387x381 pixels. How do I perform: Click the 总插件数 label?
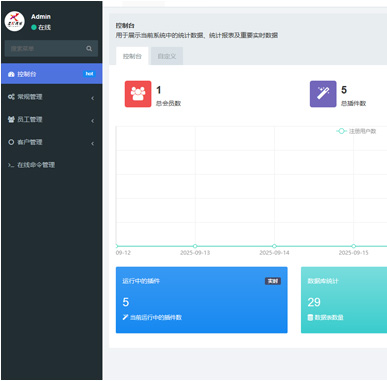tap(354, 103)
